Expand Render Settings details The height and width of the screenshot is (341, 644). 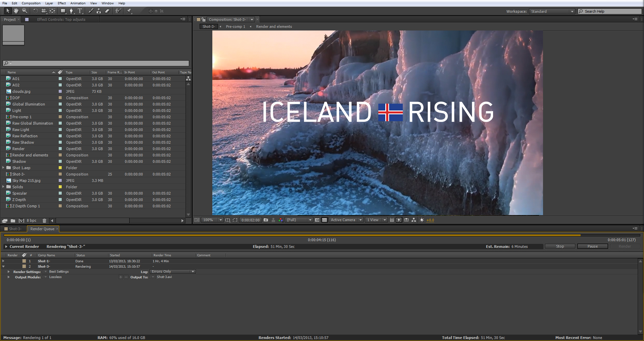coord(8,272)
